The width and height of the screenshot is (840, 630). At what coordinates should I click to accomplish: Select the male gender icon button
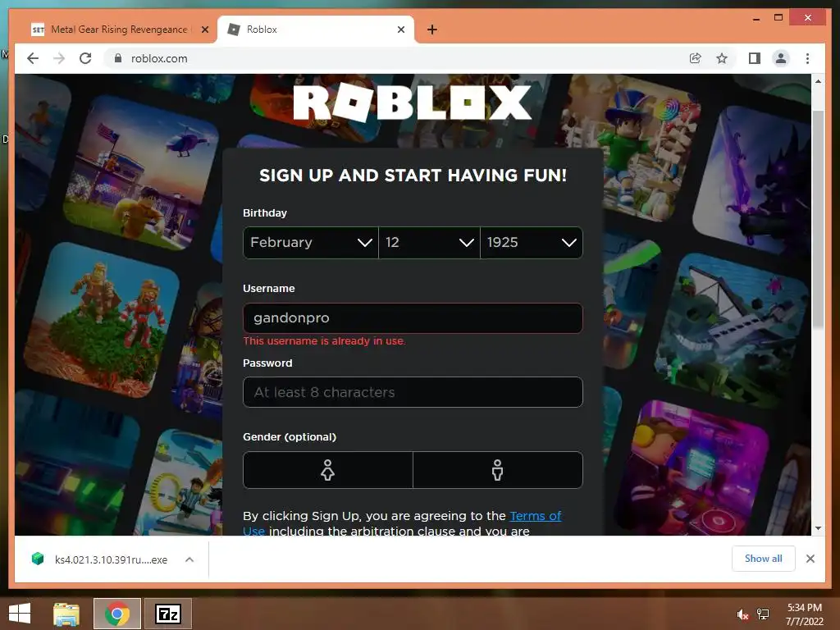[x=498, y=470]
